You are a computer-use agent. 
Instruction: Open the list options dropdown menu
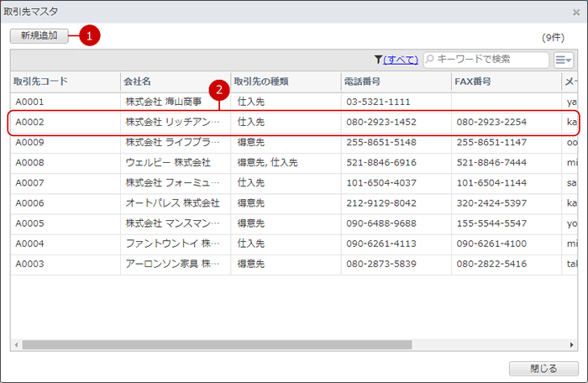563,60
